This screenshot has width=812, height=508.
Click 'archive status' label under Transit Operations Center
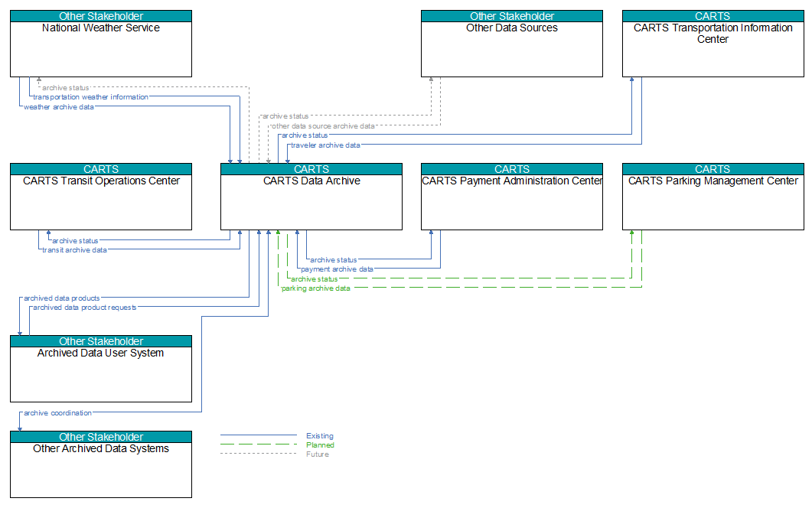[75, 240]
